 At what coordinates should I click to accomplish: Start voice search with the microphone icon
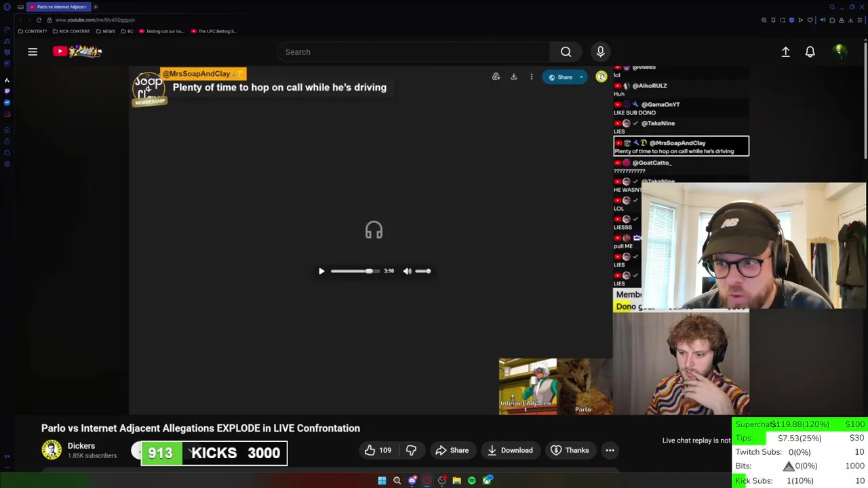(600, 52)
